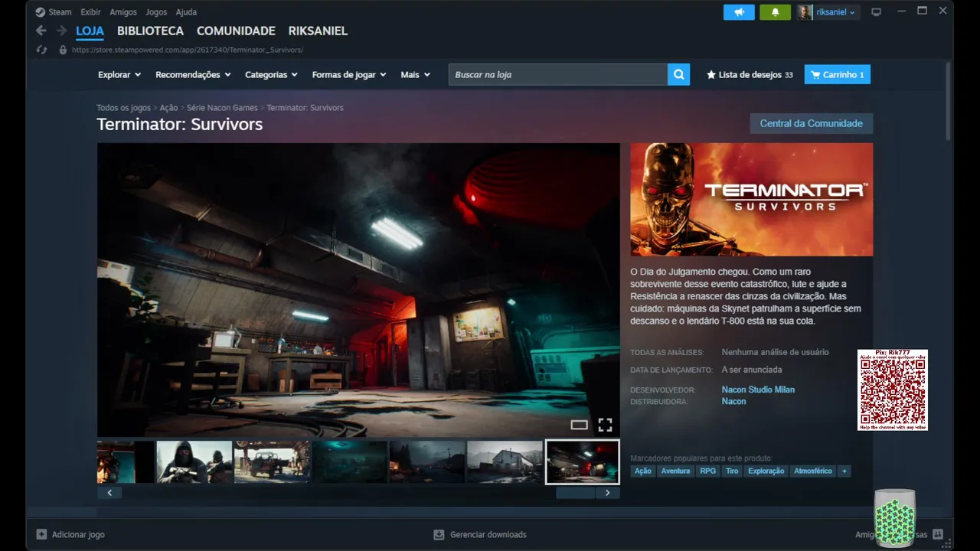The width and height of the screenshot is (980, 551).
Task: Select the hooded masked figures thumbnail
Action: click(194, 462)
